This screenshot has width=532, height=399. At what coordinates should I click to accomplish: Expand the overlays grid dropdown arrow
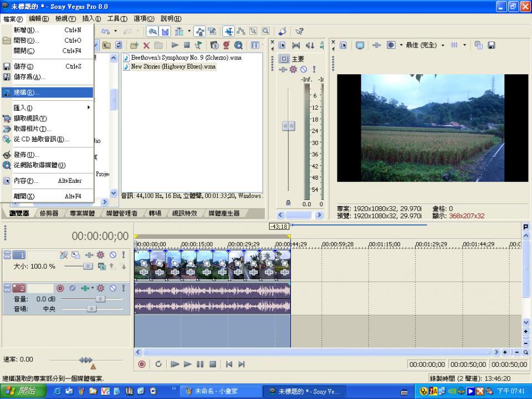pos(465,45)
